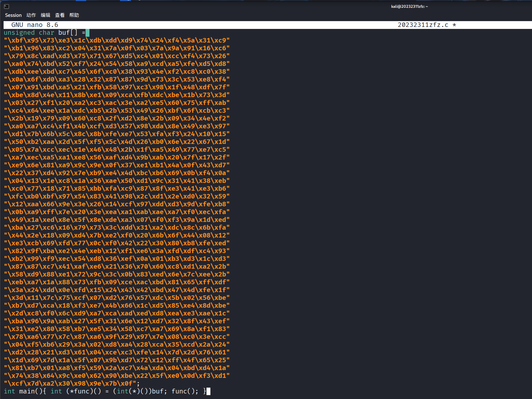Click the line starting with \xdb\xee\xbd
This screenshot has width=532, height=399.
click(x=117, y=72)
